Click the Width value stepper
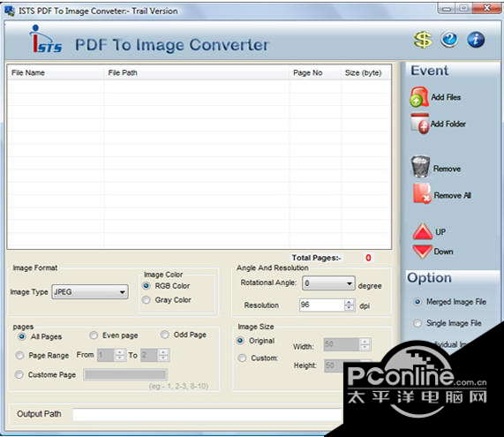 pyautogui.click(x=365, y=344)
